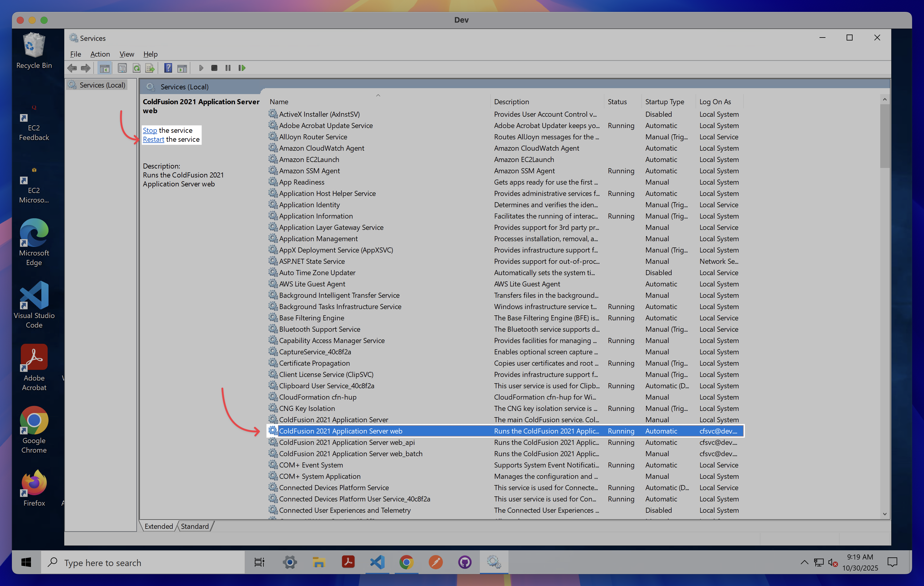Navigate back with the back arrow icon

point(72,68)
